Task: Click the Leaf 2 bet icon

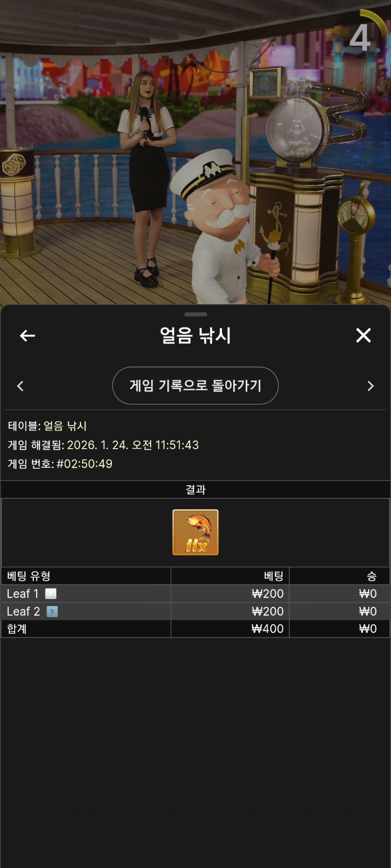Action: [52, 611]
